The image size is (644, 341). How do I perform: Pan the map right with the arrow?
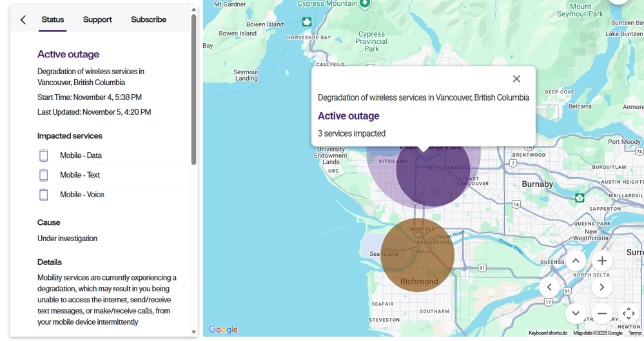601,287
